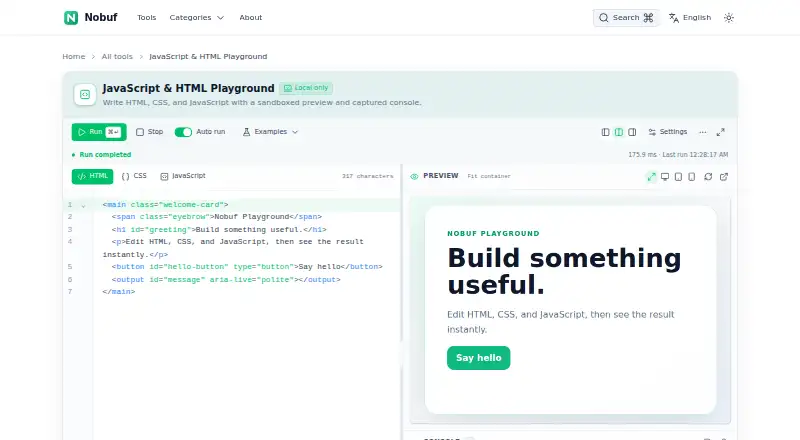Select mobile preview size icon
Viewport: 800px width, 440px height.
(x=691, y=177)
